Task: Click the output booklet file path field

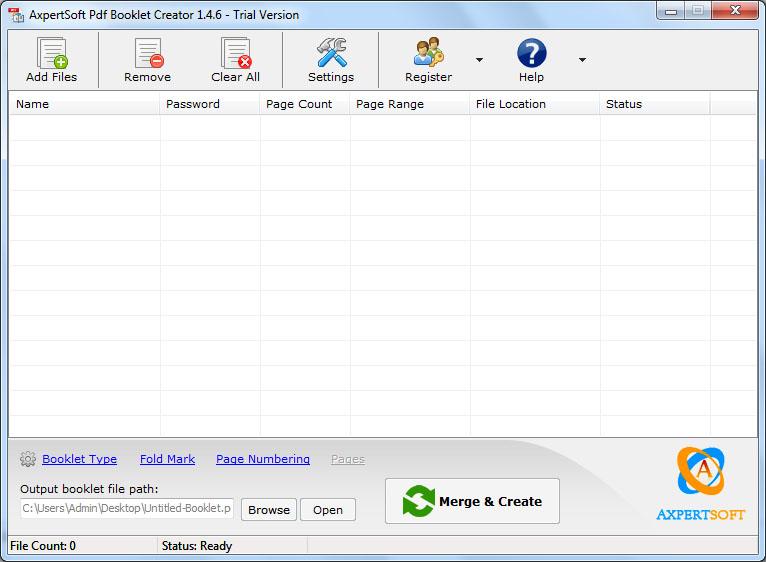Action: click(127, 508)
